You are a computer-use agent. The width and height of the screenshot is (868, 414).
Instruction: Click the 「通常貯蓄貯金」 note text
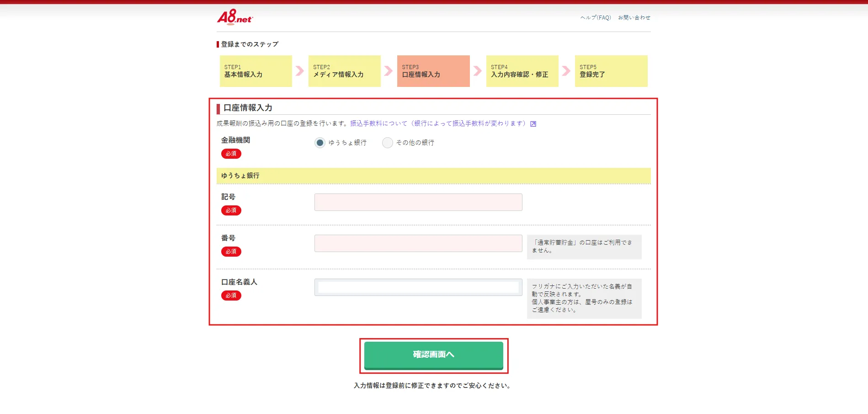584,247
